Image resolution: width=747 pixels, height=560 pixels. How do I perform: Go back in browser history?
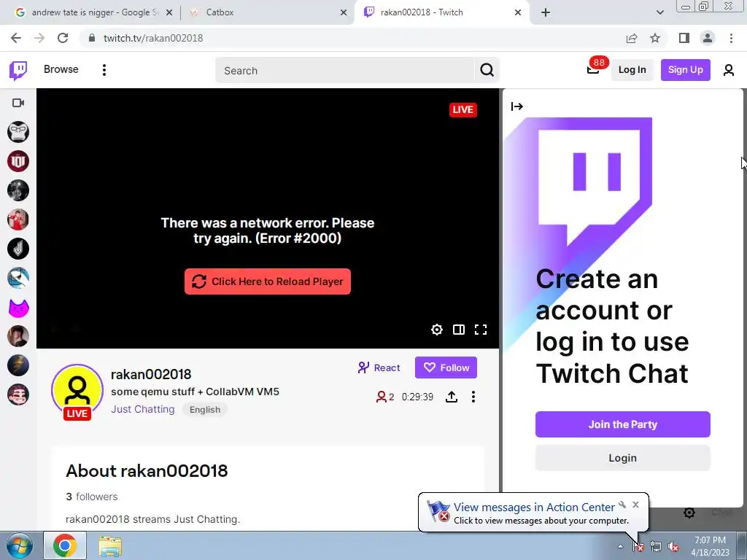[x=16, y=38]
